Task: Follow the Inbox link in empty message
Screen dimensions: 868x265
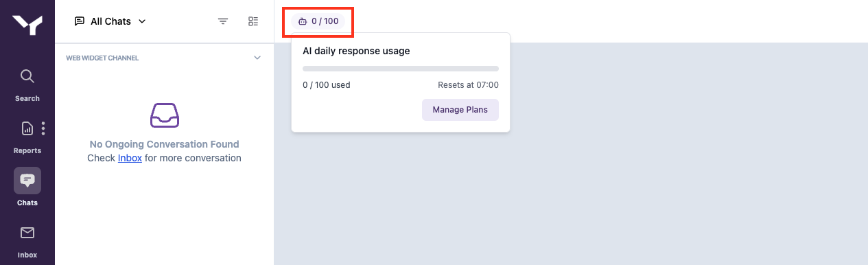Action: click(x=130, y=158)
